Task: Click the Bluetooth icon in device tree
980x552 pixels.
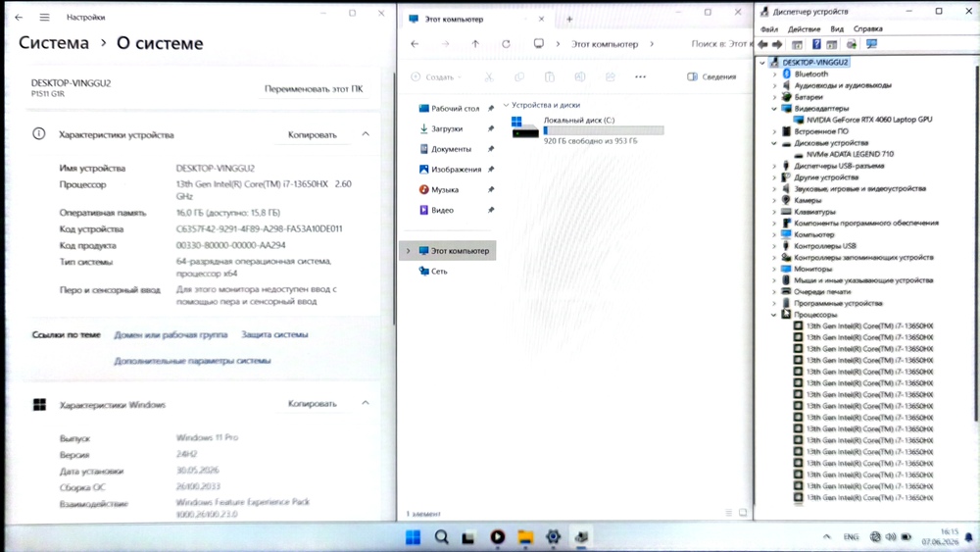Action: [786, 74]
